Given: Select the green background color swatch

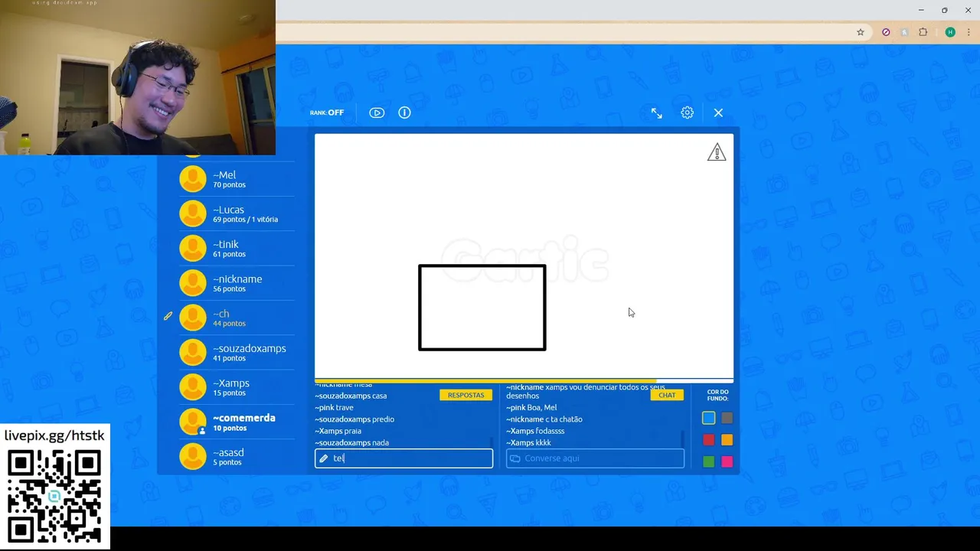Looking at the screenshot, I should tap(709, 461).
